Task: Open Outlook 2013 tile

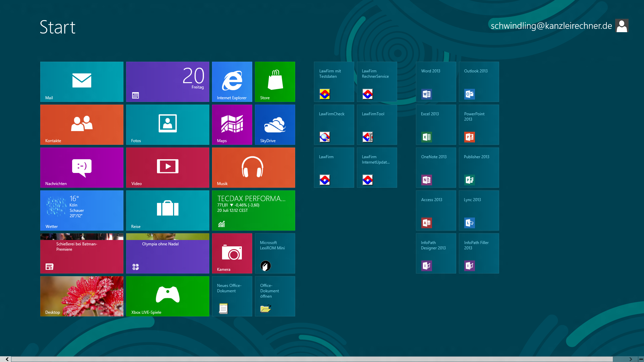Action: pos(479,82)
